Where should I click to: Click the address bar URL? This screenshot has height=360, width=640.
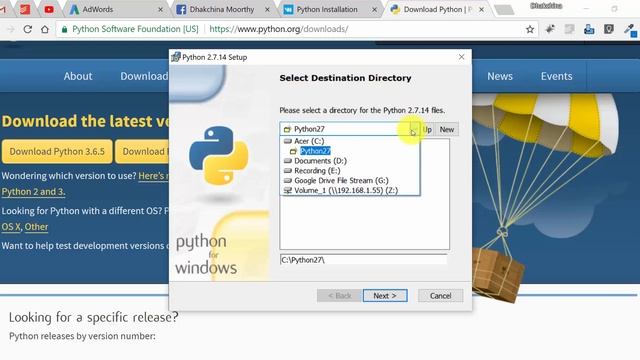point(279,29)
